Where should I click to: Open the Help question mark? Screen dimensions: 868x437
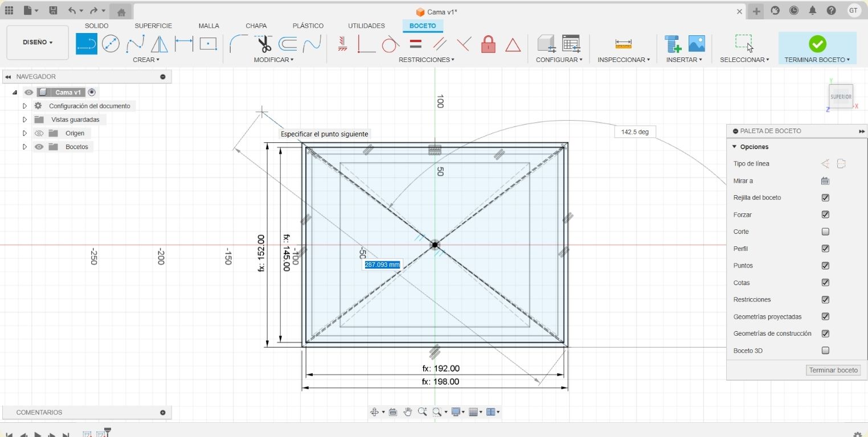(832, 11)
